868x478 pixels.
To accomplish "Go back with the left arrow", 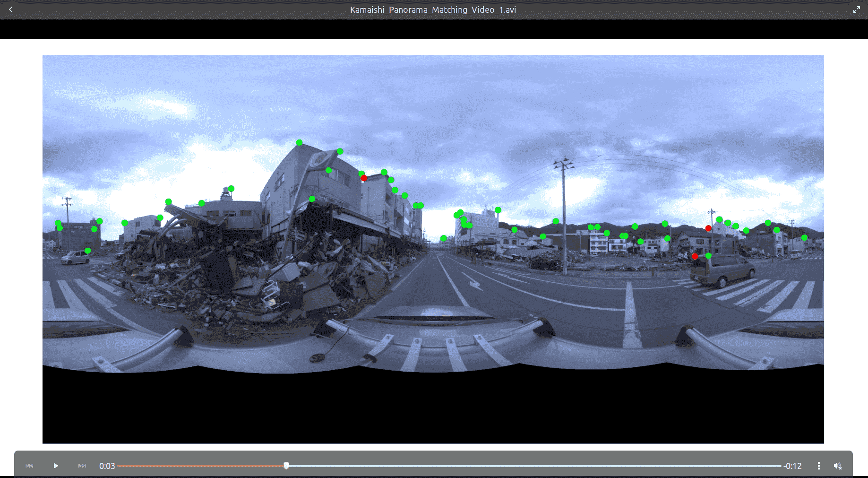I will pyautogui.click(x=10, y=9).
